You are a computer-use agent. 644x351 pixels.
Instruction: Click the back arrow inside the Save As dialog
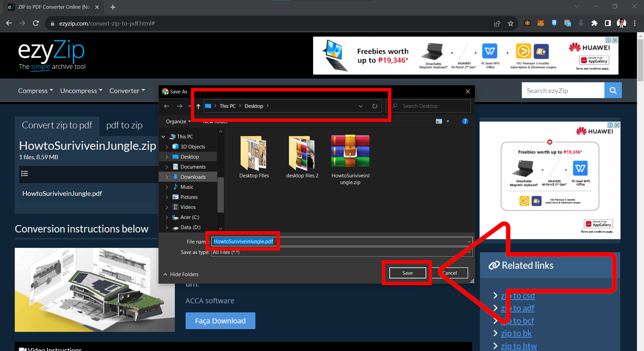point(166,106)
